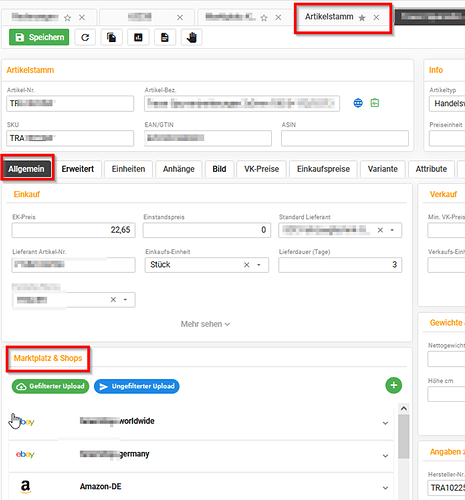This screenshot has height=500, width=465.
Task: Click the marketplace list scrollbar up arrow
Action: tap(404, 409)
